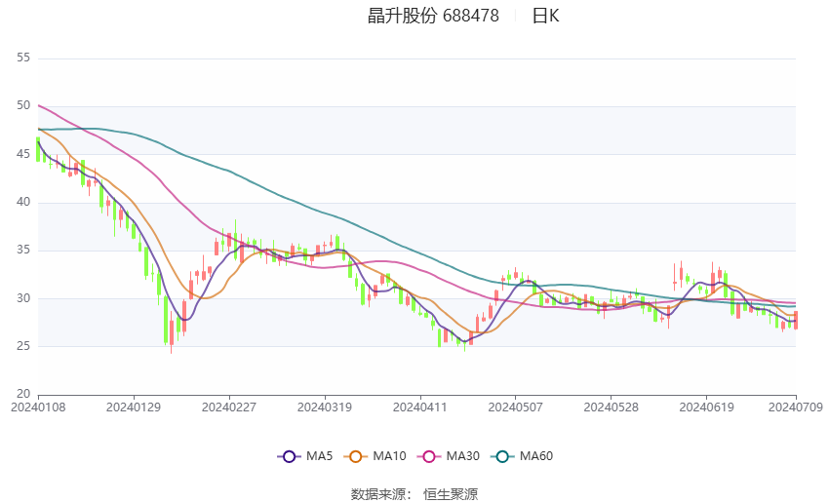Viewport: 829px width, 504px height.
Task: Click the x-axis date 20240411
Action: coord(419,407)
